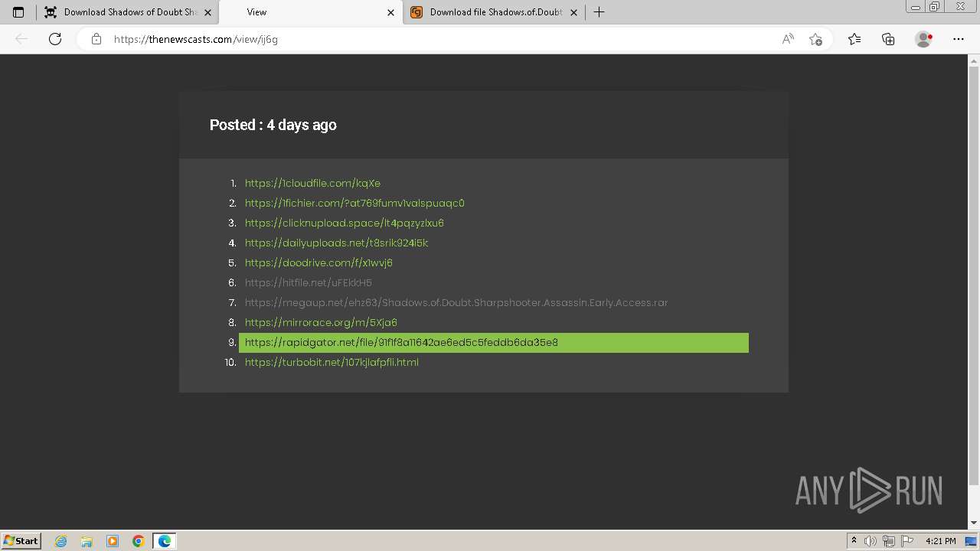Open Read aloud feature
Screen dimensions: 980x551
[x=788, y=39]
